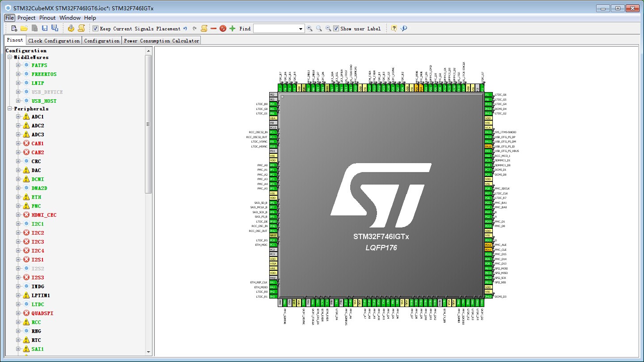
Task: Open the Pinout menu
Action: (x=47, y=18)
